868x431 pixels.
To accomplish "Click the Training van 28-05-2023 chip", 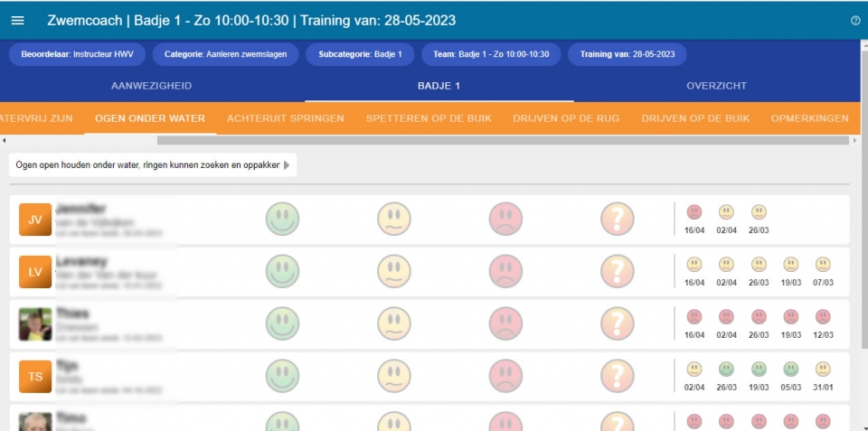I will [627, 54].
